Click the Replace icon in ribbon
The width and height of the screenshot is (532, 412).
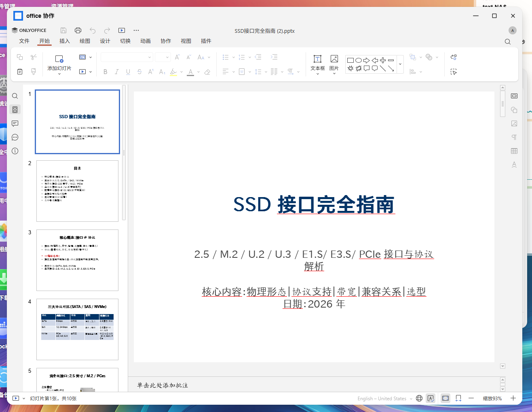click(454, 57)
